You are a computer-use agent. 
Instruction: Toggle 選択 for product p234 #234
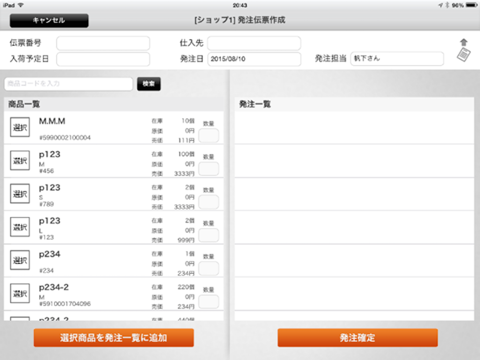[x=20, y=260]
